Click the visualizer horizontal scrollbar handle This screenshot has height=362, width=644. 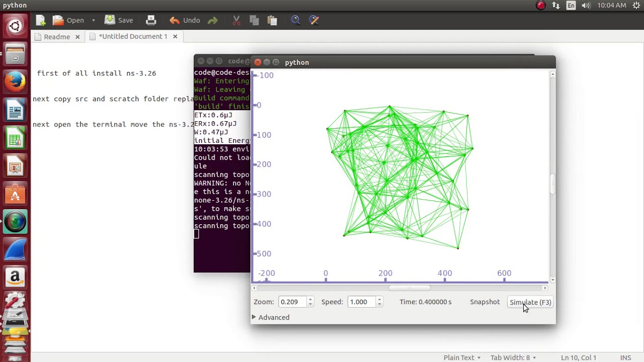[x=410, y=288]
